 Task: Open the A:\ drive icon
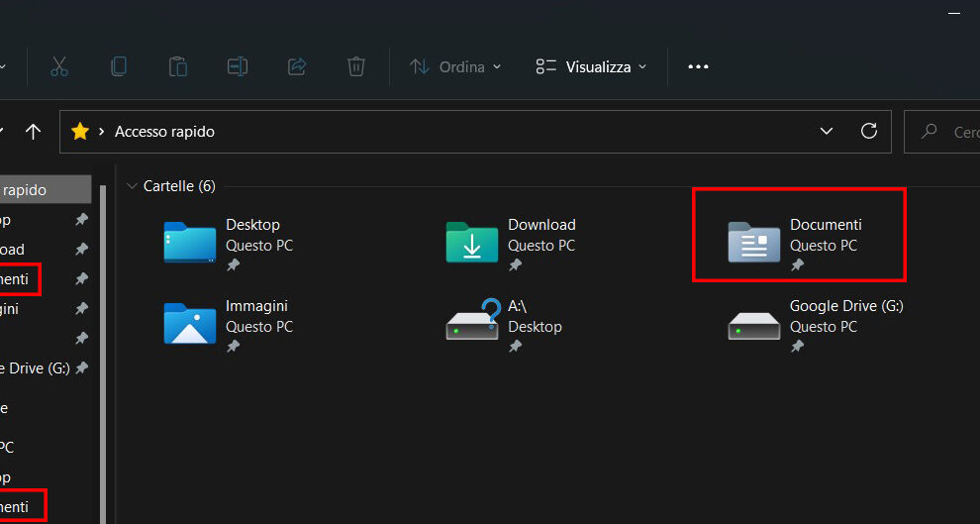tap(473, 319)
